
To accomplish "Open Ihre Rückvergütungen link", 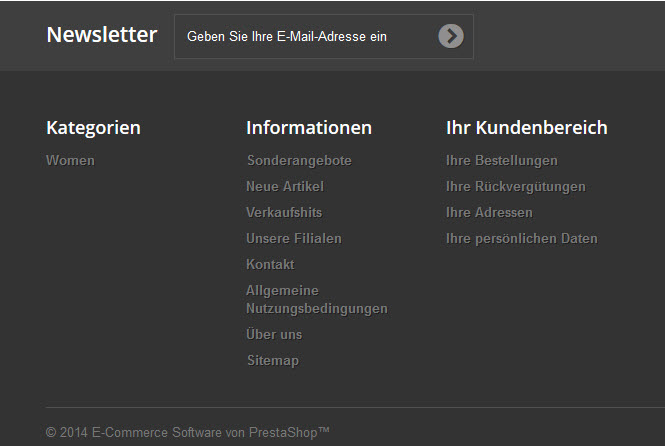I will click(516, 186).
